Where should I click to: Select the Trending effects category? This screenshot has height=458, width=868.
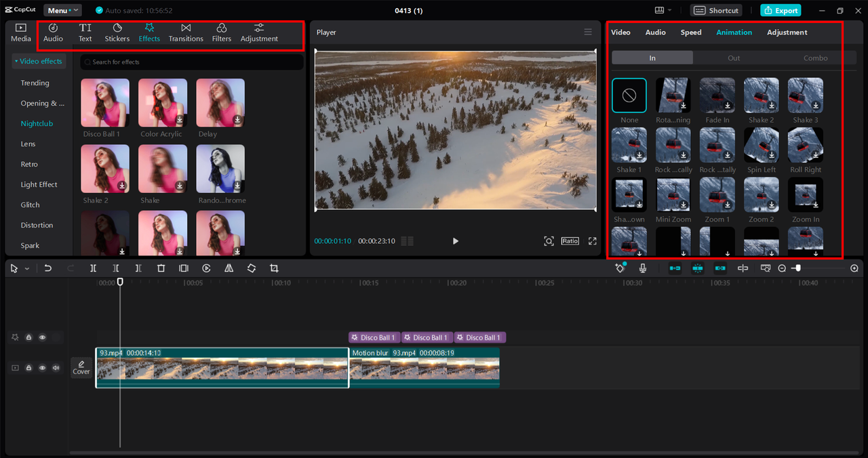coord(35,83)
